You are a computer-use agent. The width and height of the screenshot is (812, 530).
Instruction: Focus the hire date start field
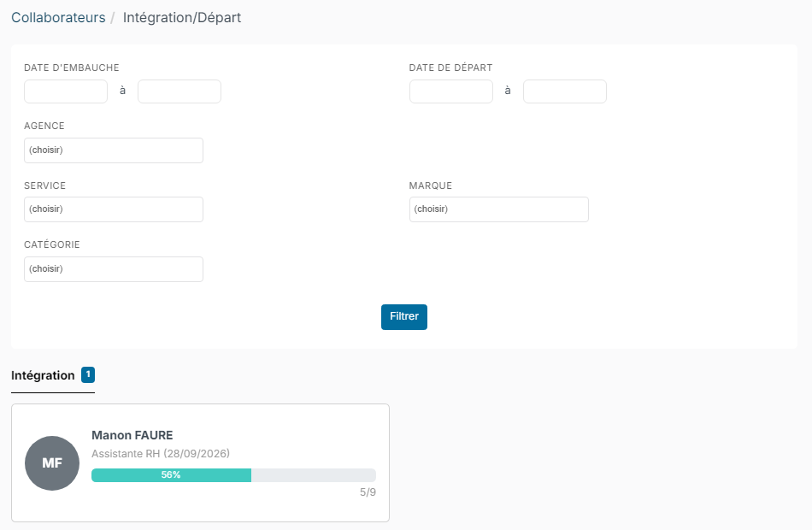(66, 91)
